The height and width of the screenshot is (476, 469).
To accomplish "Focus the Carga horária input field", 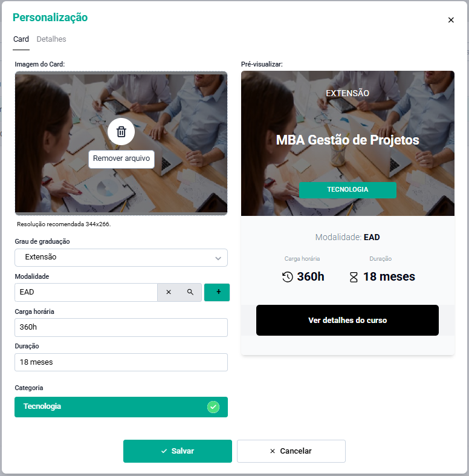I will coord(121,327).
